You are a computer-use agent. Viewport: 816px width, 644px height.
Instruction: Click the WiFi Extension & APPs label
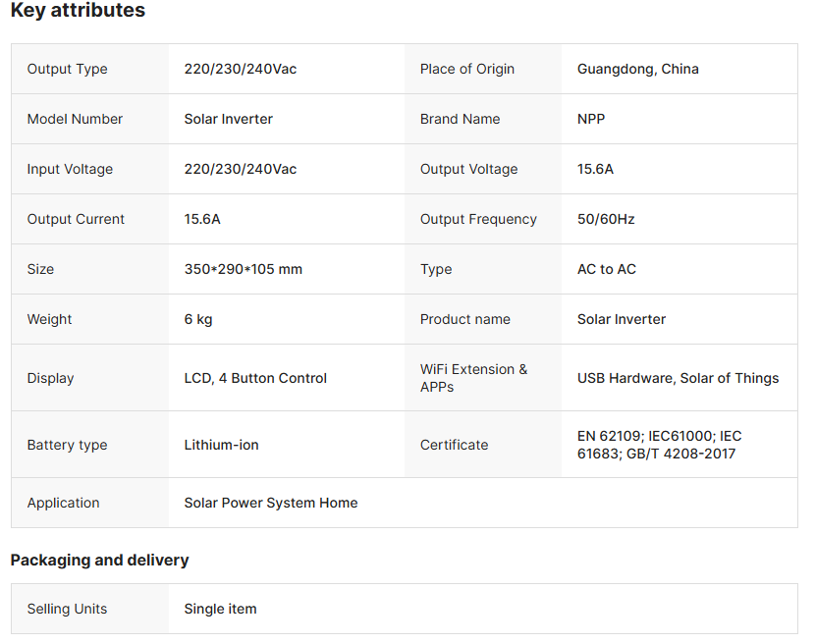pos(473,378)
